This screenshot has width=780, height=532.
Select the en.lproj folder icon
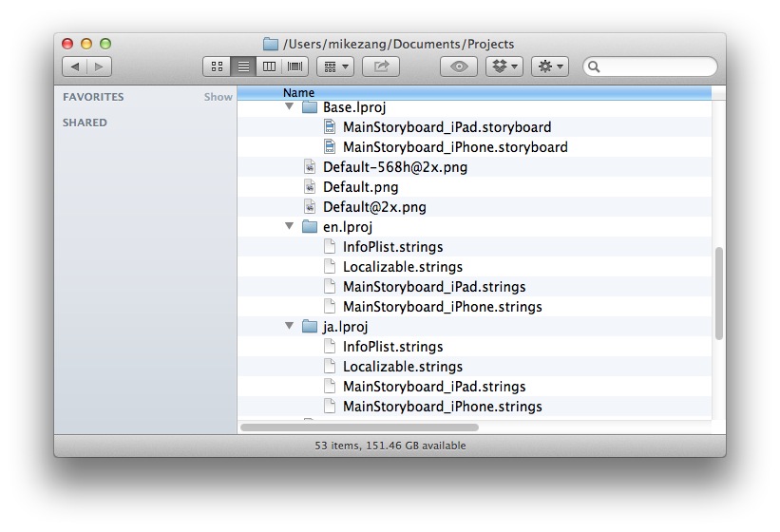[310, 227]
